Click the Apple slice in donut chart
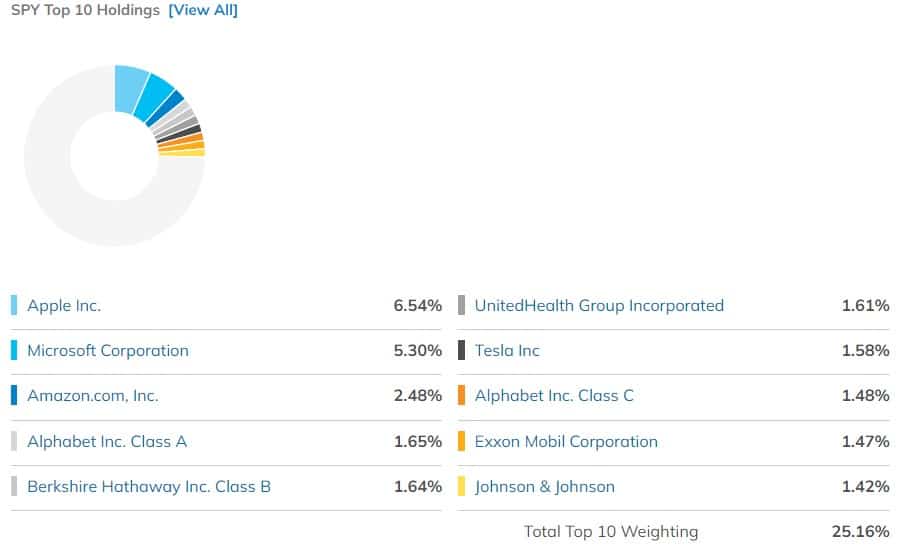Screen dimensions: 920x547 (130, 88)
